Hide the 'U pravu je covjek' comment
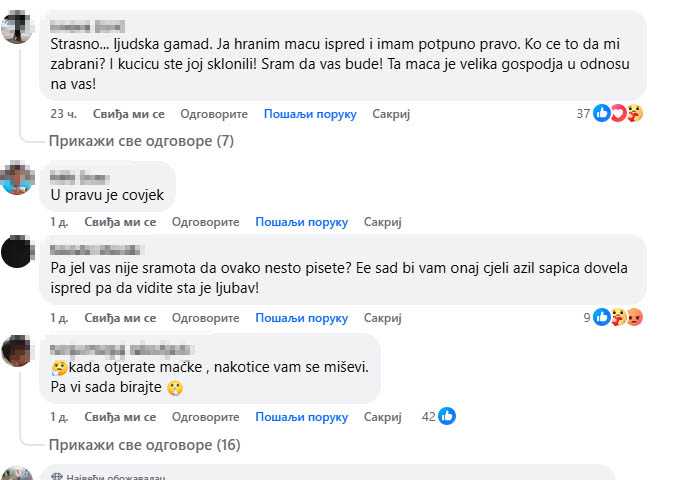Viewport: 682px width, 480px height. tap(382, 222)
